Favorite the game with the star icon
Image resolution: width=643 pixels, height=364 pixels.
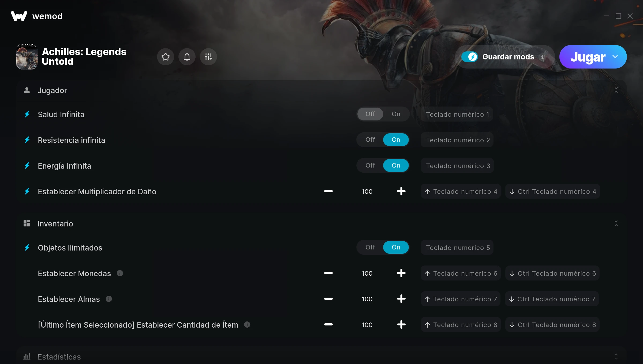click(166, 57)
